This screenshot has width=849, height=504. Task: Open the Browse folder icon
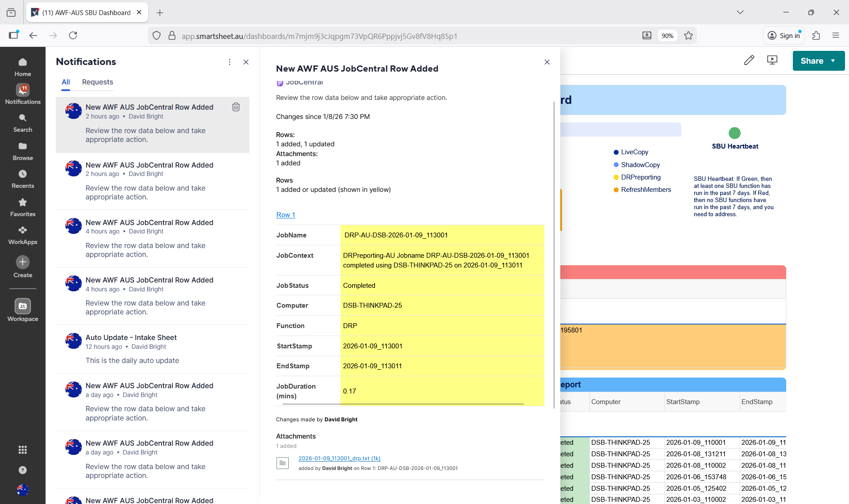[23, 151]
